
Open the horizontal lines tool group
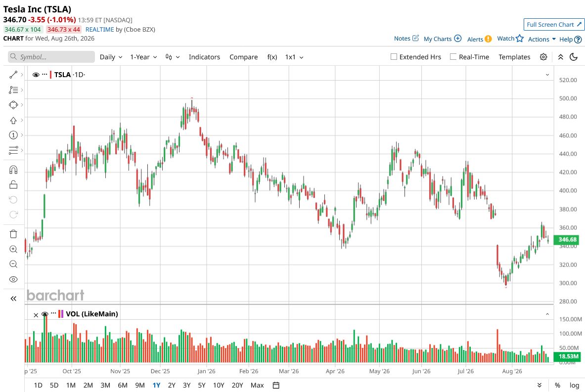[x=13, y=150]
